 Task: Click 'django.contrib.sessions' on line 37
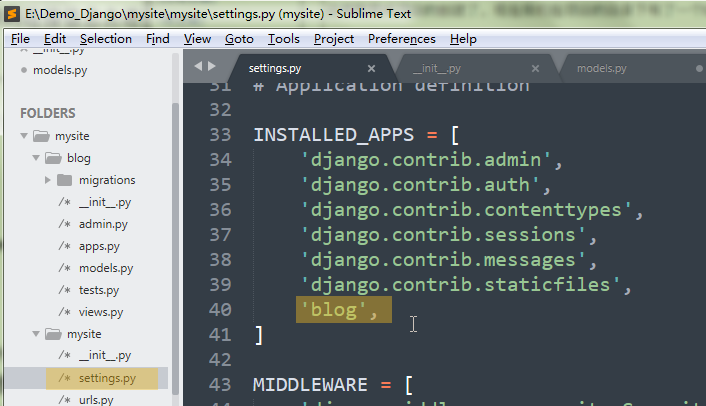point(443,235)
